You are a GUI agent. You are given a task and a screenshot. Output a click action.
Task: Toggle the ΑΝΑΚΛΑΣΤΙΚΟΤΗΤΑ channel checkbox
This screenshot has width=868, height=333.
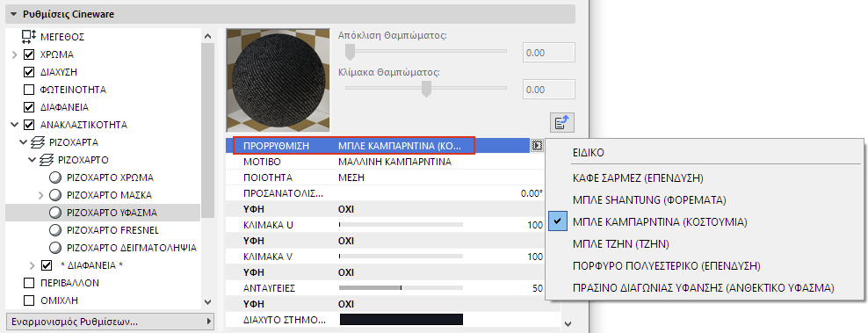point(29,125)
